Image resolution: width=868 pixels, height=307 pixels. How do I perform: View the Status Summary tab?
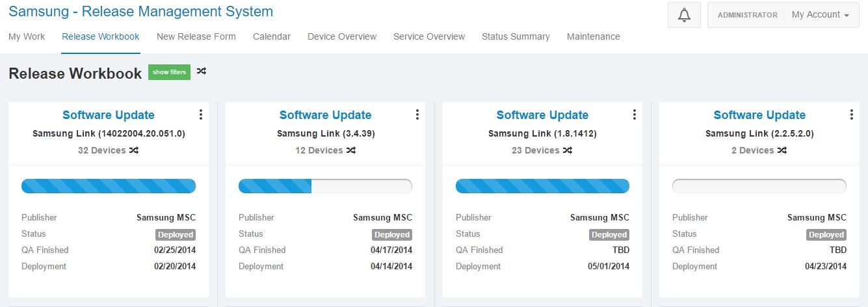(516, 36)
